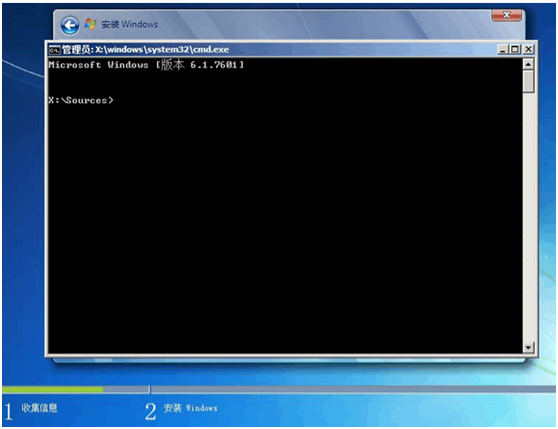This screenshot has width=558, height=429.
Task: Click the Microsoft Windows version 6.1.7601 text
Action: (146, 65)
